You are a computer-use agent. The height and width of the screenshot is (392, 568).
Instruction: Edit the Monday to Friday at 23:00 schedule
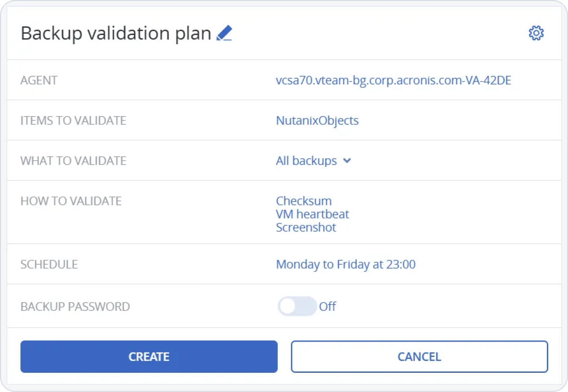[345, 264]
